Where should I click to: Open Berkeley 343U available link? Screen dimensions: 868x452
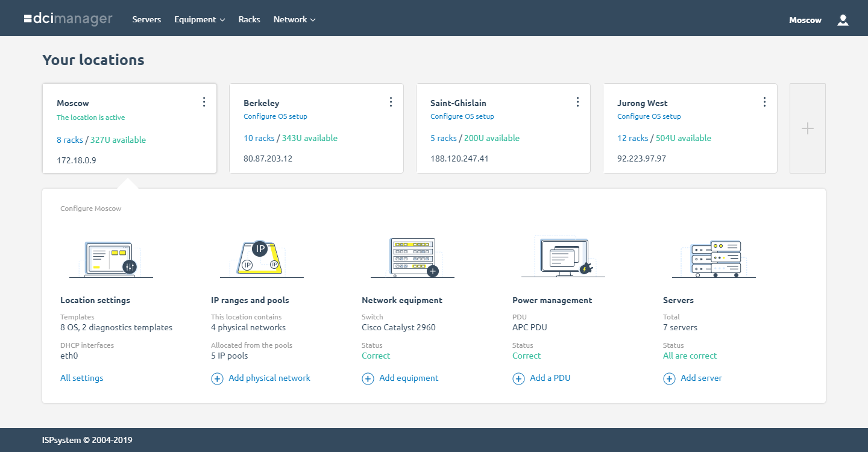tap(310, 138)
